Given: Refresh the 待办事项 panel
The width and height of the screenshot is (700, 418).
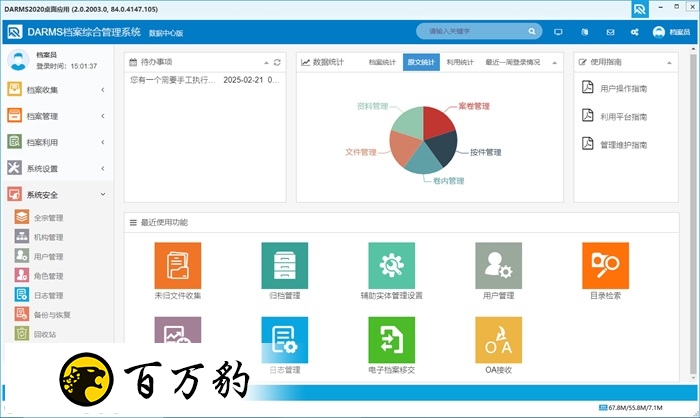Looking at the screenshot, I should [x=277, y=62].
